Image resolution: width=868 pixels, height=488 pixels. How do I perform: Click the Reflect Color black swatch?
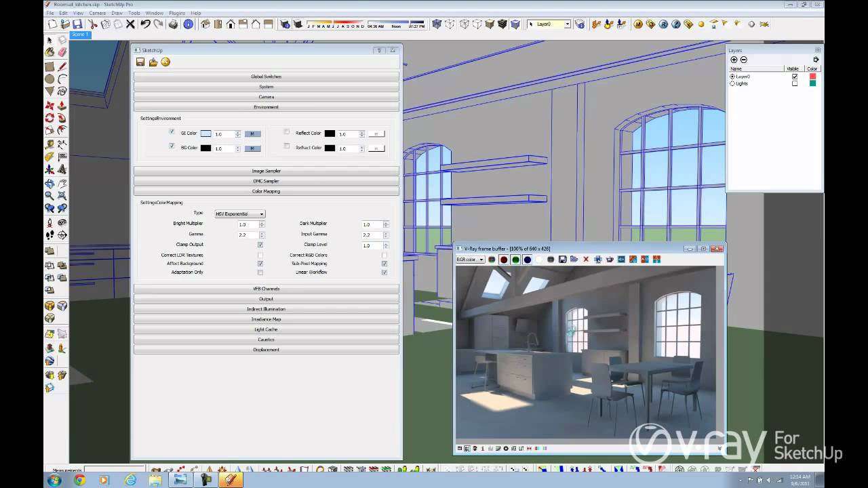pyautogui.click(x=330, y=134)
